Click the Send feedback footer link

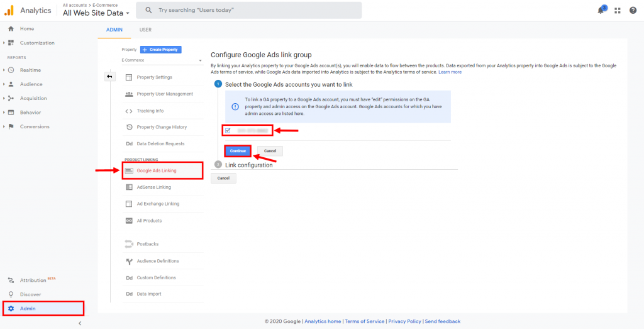tap(442, 321)
